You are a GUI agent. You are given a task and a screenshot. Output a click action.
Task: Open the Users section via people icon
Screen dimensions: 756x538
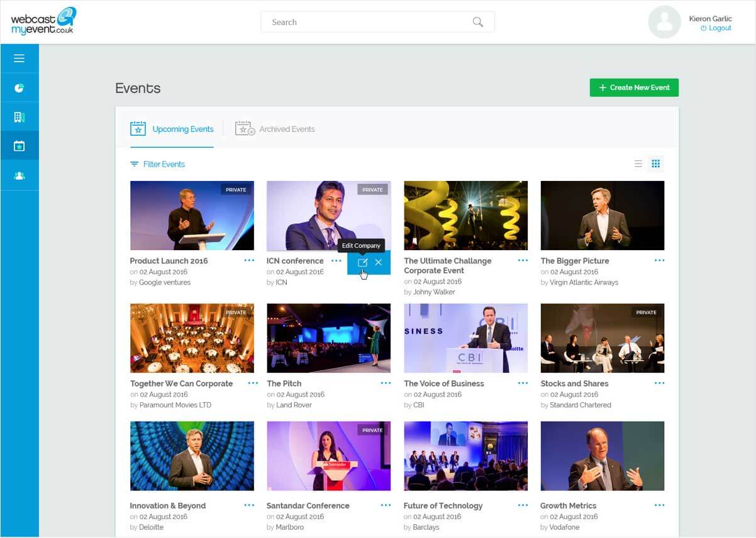click(x=19, y=175)
